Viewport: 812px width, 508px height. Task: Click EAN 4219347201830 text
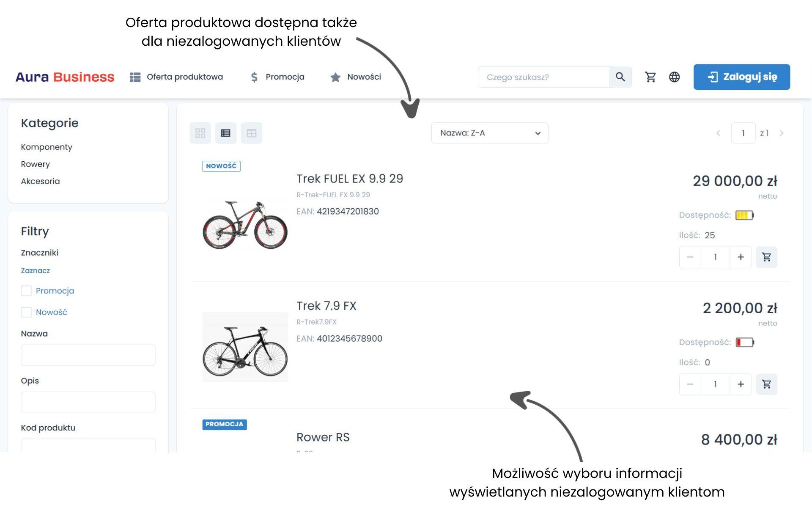point(337,211)
